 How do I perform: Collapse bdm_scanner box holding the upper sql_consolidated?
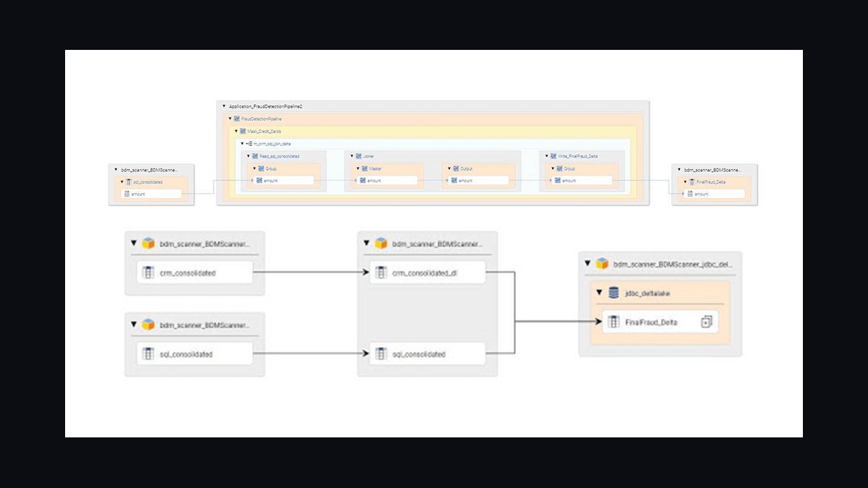[116, 169]
